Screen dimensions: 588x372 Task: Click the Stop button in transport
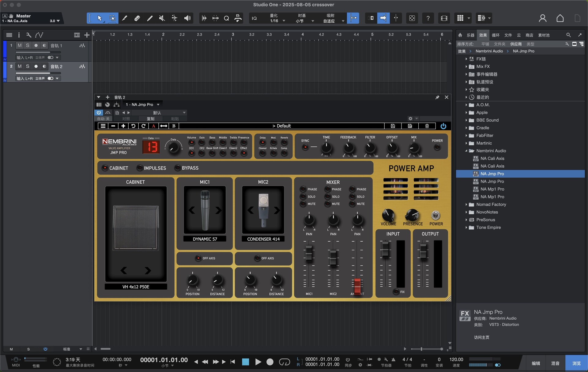pos(245,362)
